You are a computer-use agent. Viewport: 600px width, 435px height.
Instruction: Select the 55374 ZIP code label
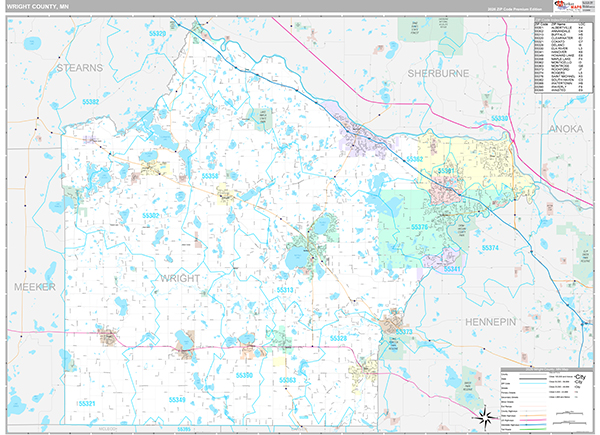click(489, 246)
